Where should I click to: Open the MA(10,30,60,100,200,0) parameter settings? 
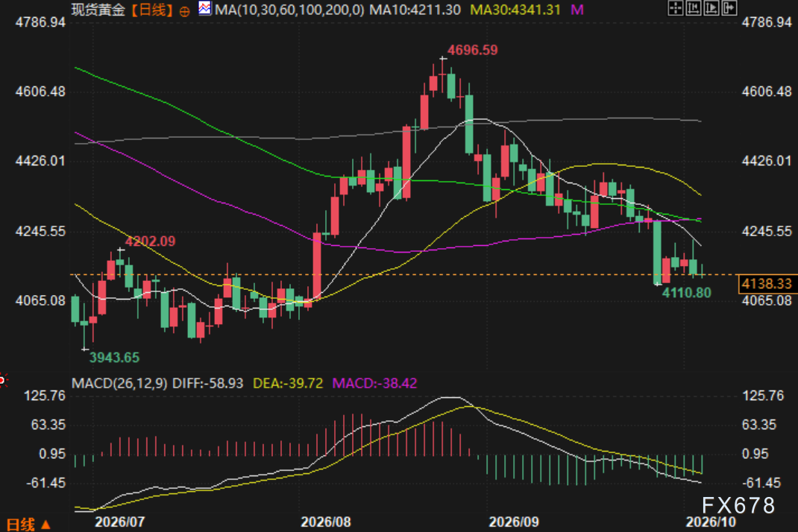click(289, 10)
